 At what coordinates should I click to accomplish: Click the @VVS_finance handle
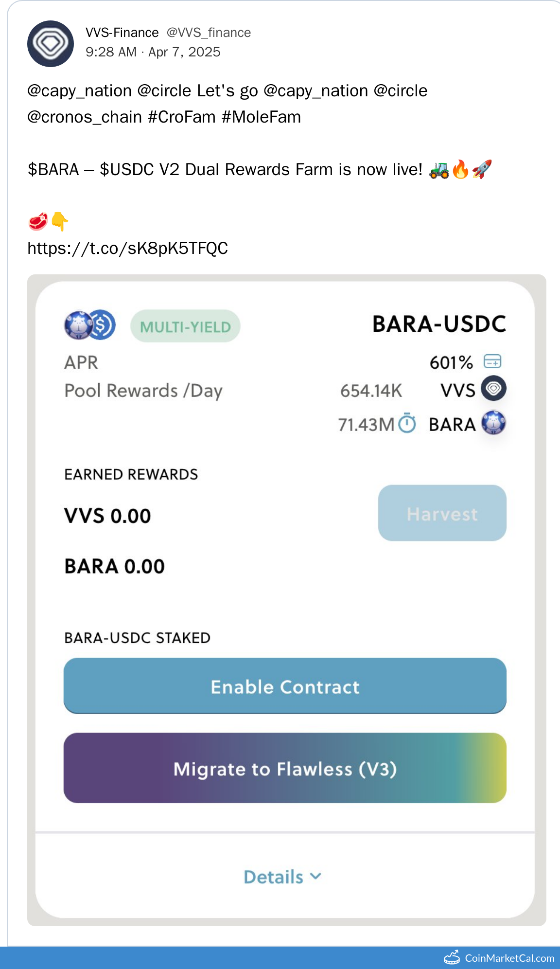(209, 33)
